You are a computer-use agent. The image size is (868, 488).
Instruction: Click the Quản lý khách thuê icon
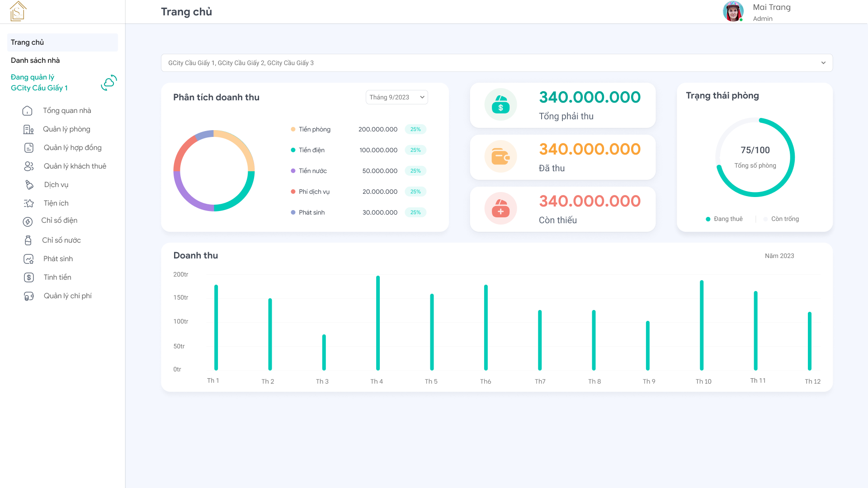tap(29, 166)
